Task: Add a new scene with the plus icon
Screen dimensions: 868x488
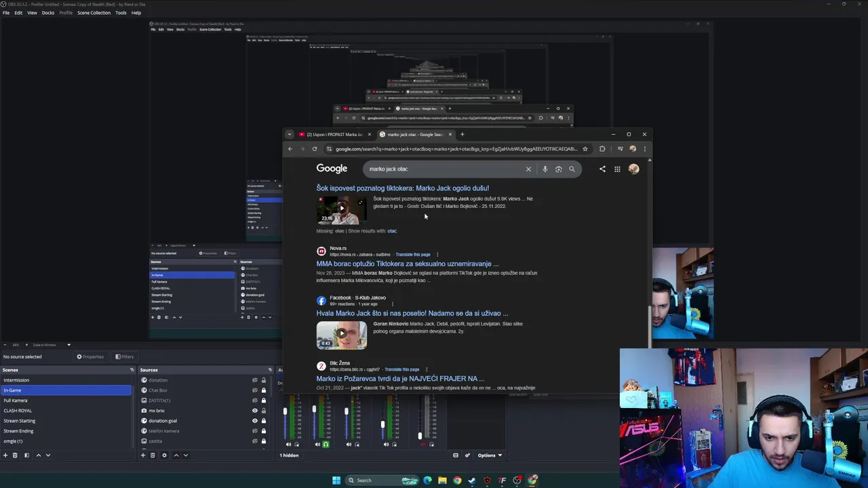Action: [5, 455]
